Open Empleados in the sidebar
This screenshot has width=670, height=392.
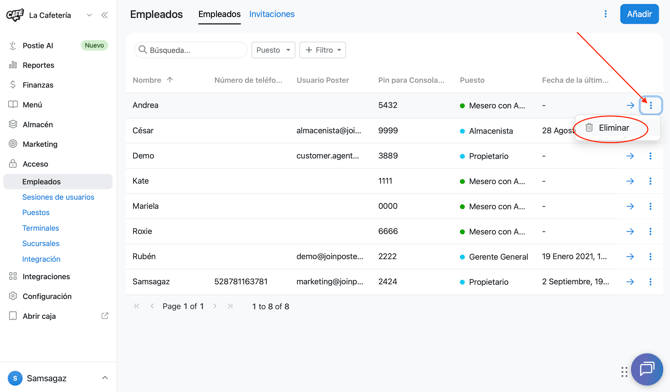tap(58, 182)
